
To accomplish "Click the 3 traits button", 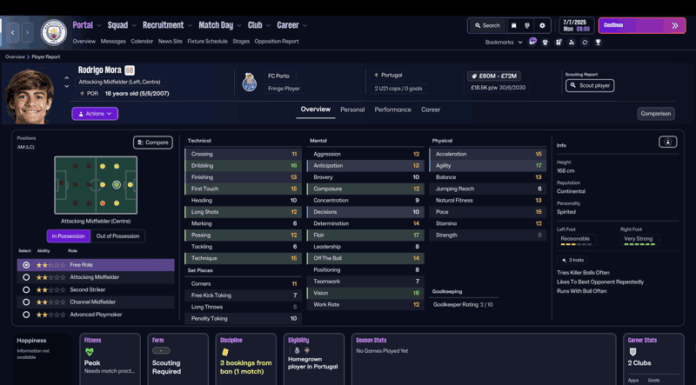I will pyautogui.click(x=573, y=260).
